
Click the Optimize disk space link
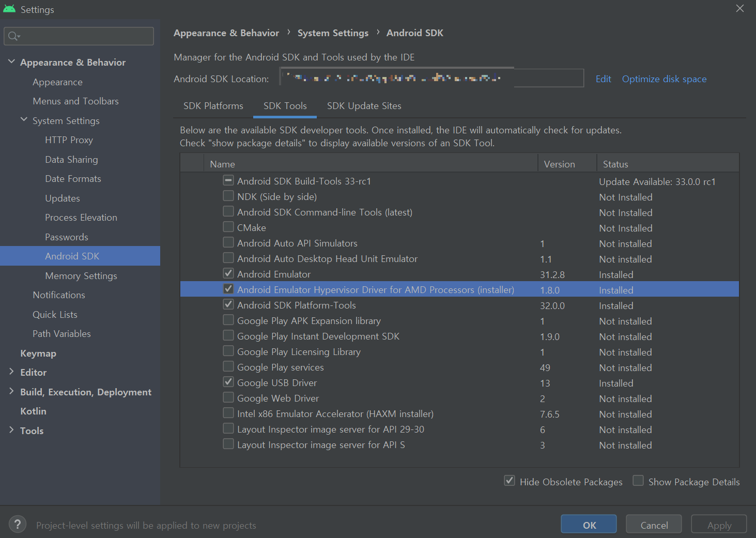[x=664, y=79]
